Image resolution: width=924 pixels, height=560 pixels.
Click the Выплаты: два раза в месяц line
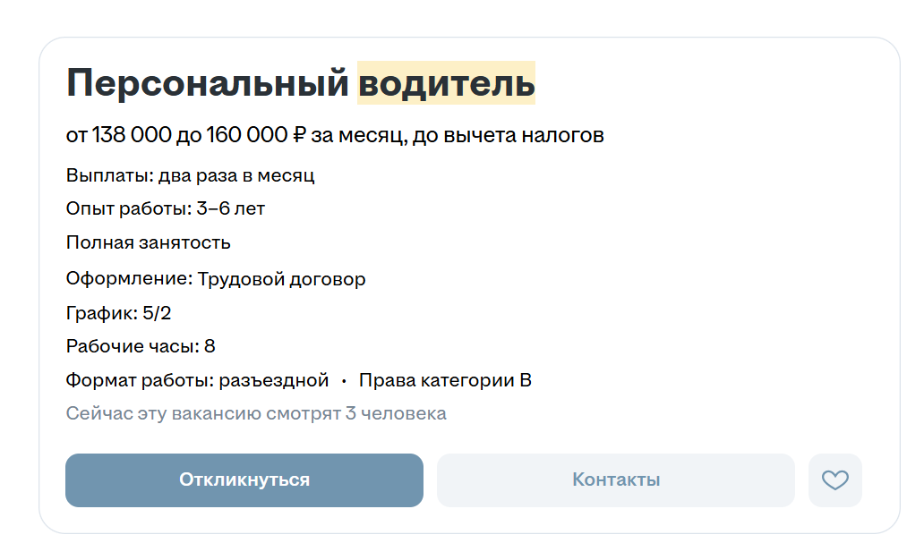click(x=191, y=175)
